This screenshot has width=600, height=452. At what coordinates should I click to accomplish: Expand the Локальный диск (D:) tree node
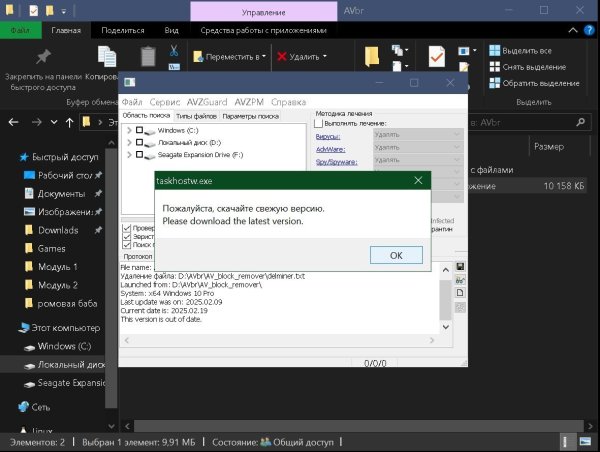(x=128, y=143)
